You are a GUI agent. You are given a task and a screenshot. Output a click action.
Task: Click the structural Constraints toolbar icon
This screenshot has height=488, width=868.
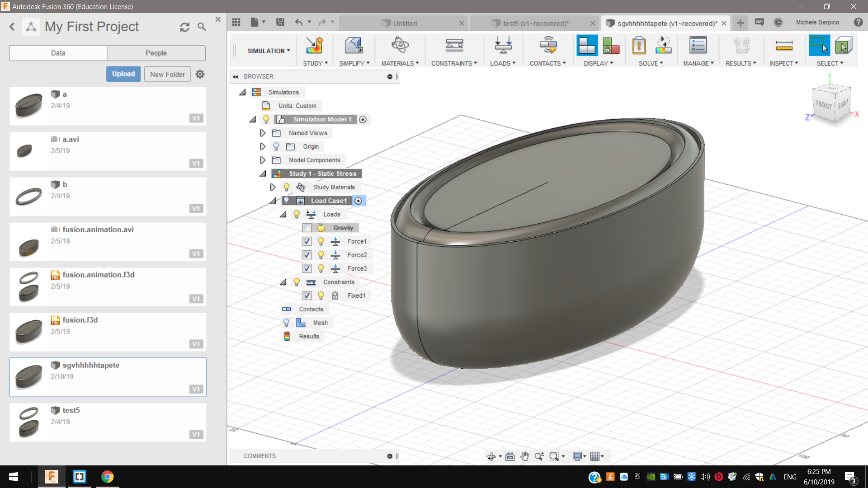454,46
